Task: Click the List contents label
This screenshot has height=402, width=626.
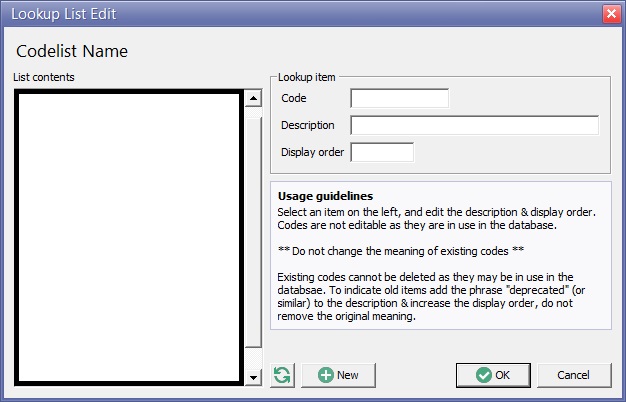Action: 44,76
